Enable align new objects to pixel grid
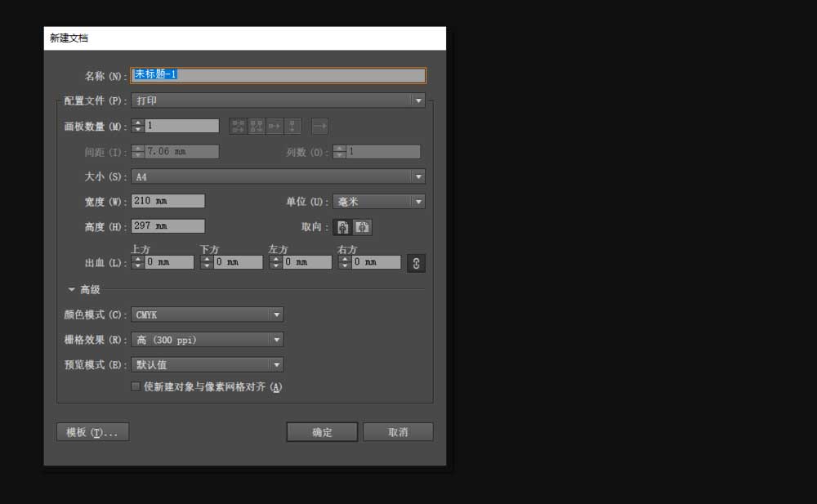 pyautogui.click(x=136, y=386)
